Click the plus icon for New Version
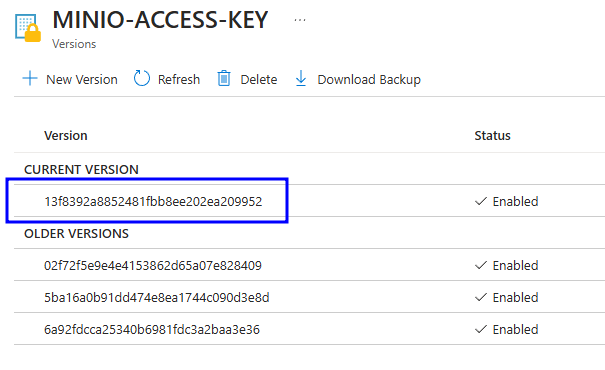605x370 pixels. click(30, 78)
